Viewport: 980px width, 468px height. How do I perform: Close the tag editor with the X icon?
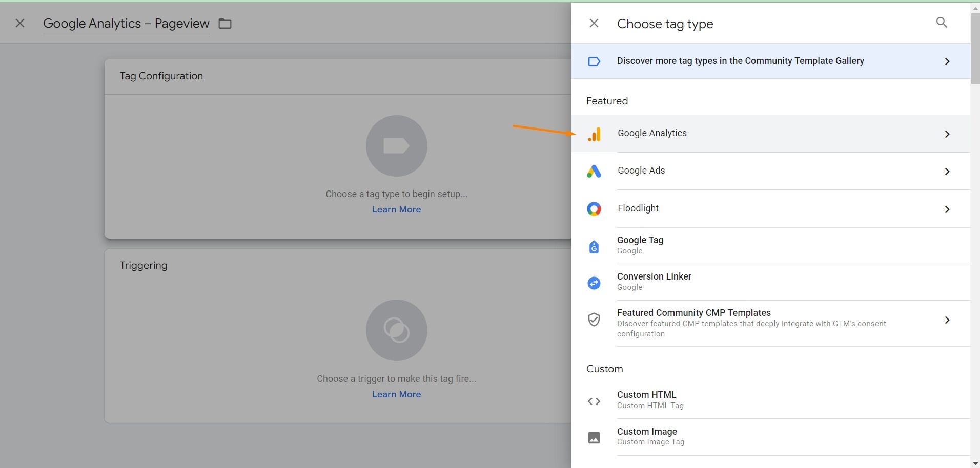20,23
